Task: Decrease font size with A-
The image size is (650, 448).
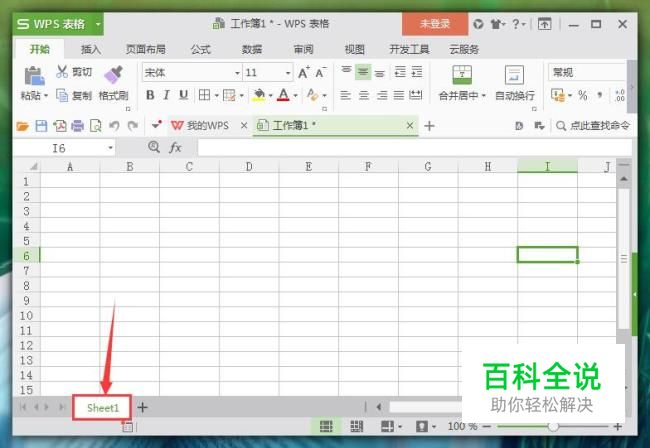Action: tap(321, 73)
